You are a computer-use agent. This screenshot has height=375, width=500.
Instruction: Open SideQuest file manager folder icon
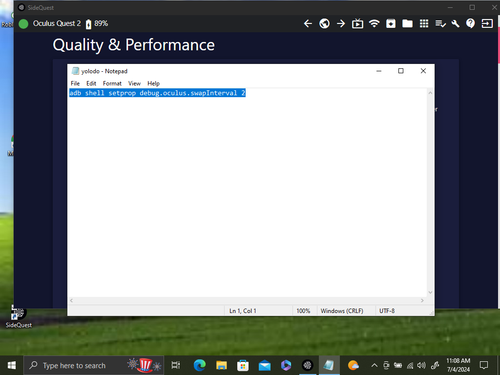pos(407,24)
